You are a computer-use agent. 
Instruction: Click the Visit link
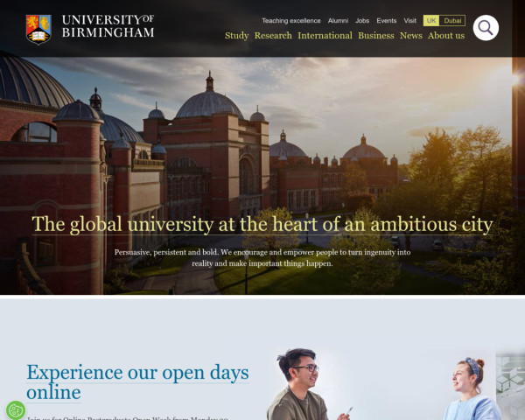(409, 21)
